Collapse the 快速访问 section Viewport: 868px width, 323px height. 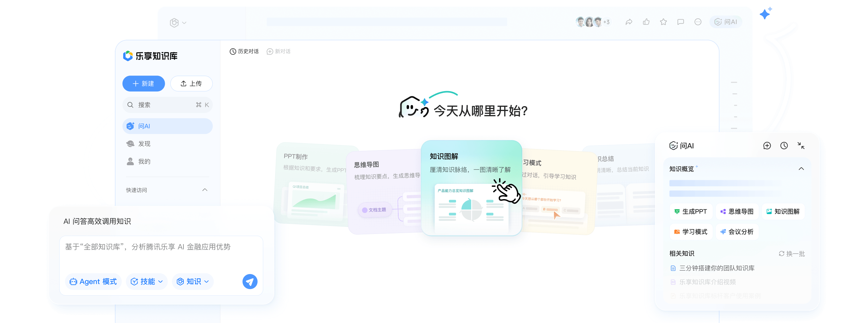(204, 190)
